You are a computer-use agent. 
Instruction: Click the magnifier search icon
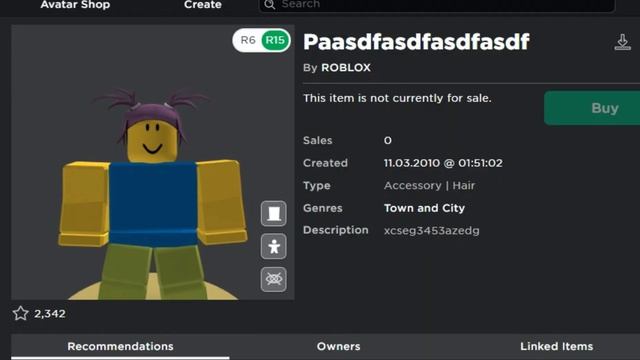coord(269,4)
